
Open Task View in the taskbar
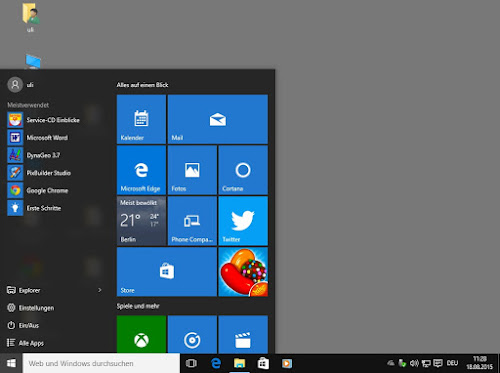(191, 363)
